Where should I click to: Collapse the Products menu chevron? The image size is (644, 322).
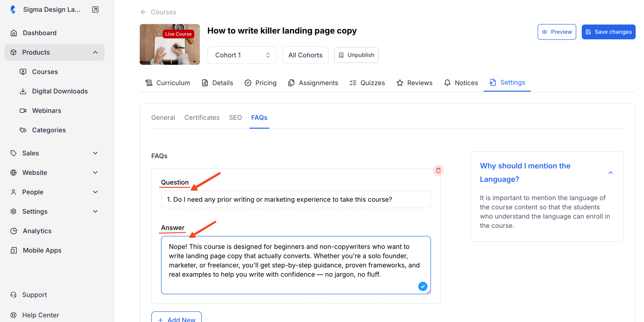(95, 52)
